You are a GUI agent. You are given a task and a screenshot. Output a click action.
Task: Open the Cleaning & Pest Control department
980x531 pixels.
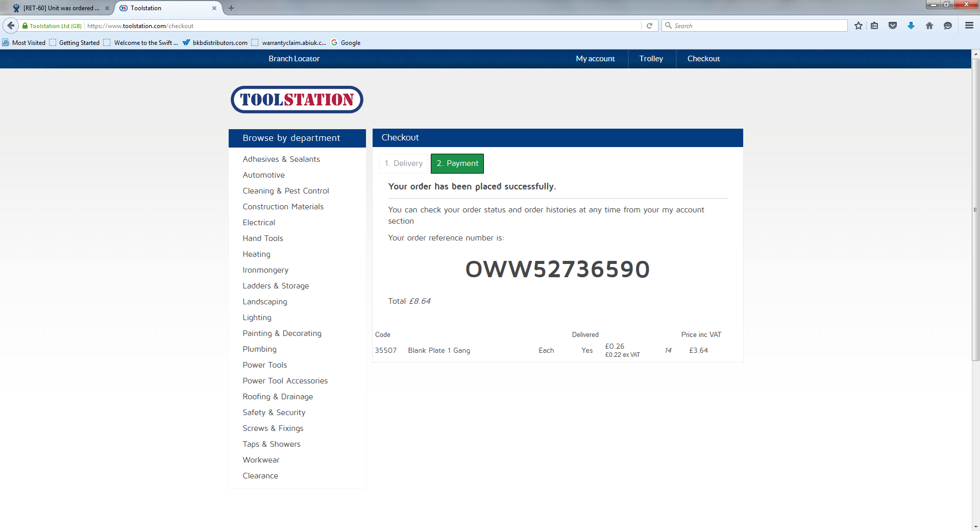(286, 191)
